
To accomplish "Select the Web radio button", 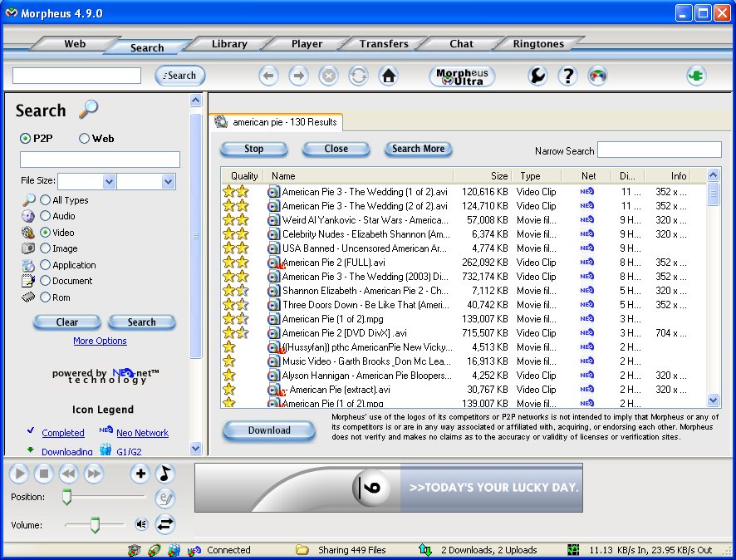I will [x=84, y=139].
